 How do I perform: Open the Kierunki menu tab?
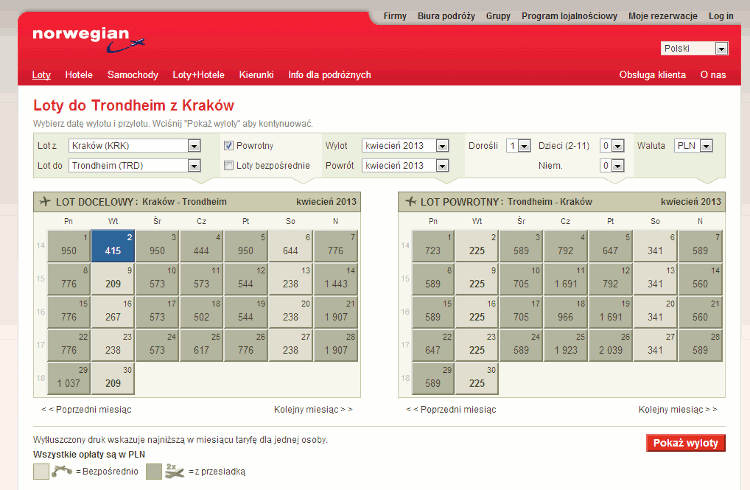256,75
